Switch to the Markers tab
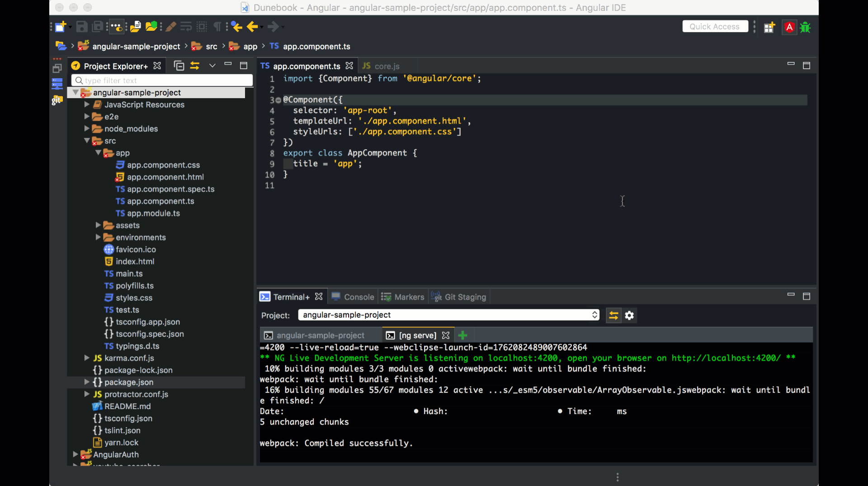Image resolution: width=868 pixels, height=486 pixels. tap(403, 297)
